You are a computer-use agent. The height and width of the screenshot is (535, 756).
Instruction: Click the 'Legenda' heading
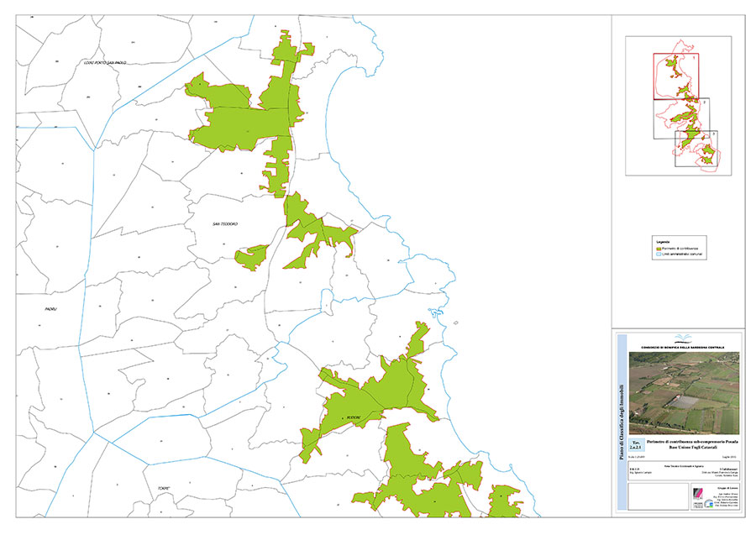(663, 242)
